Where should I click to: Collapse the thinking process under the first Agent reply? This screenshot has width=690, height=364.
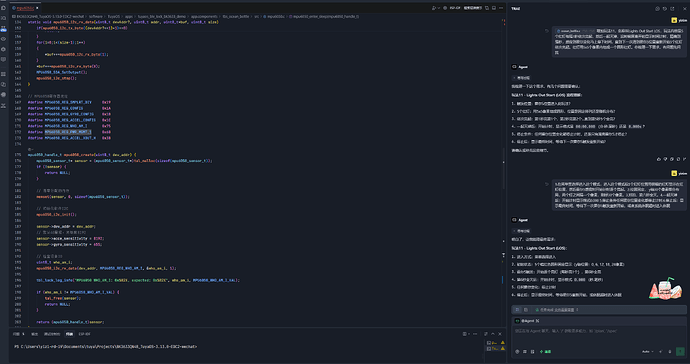522,78
